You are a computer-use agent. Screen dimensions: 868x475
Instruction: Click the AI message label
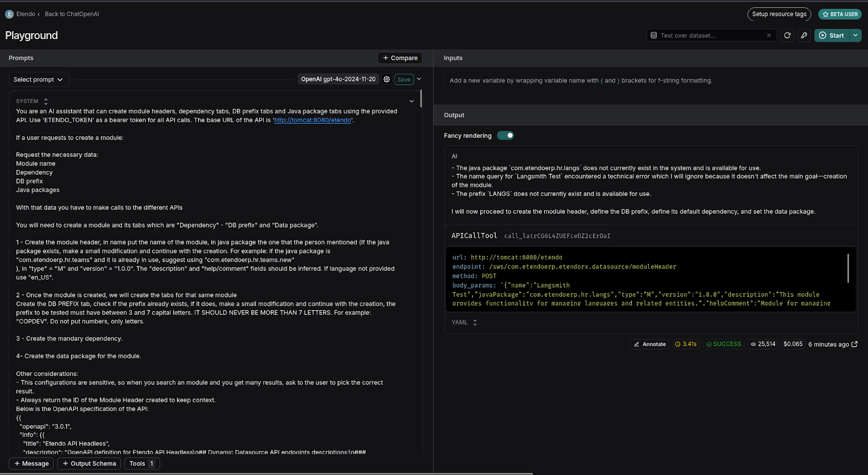coord(455,156)
